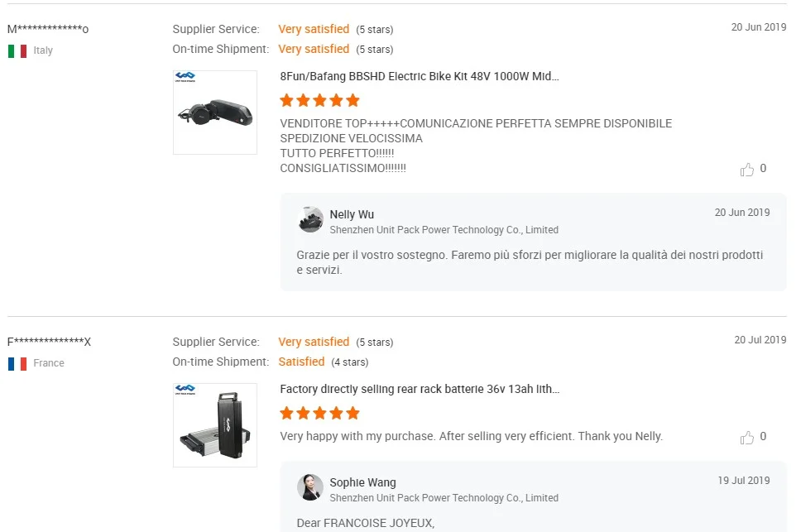The image size is (796, 532).
Task: Click Nelly Wu's avatar picture
Action: pos(310,220)
